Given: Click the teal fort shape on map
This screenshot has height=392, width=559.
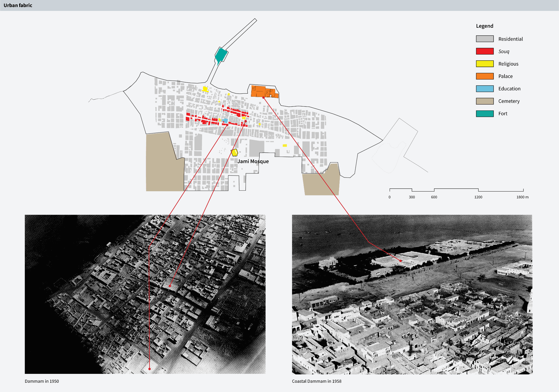Looking at the screenshot, I should click(x=221, y=55).
